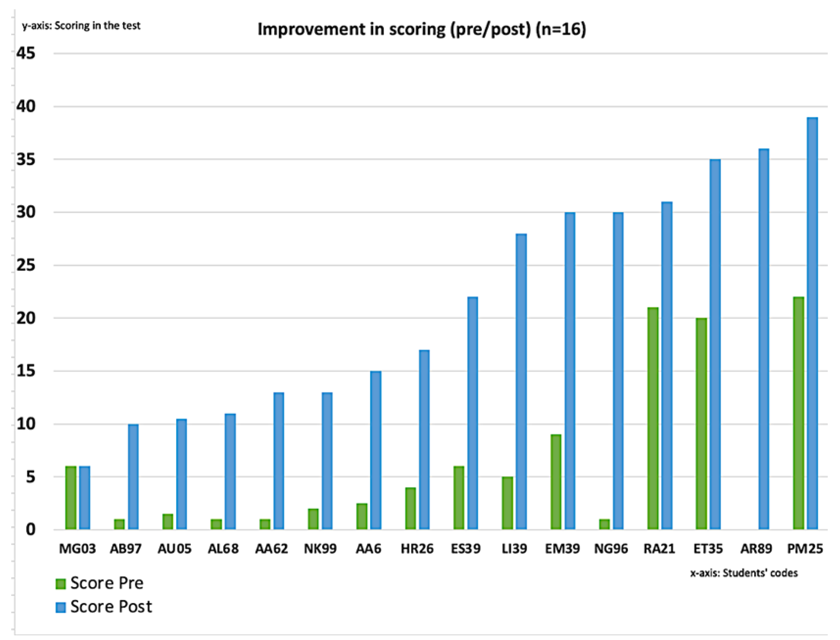Click the y-axis value 20
Image resolution: width=840 pixels, height=640 pixels.
coord(26,318)
